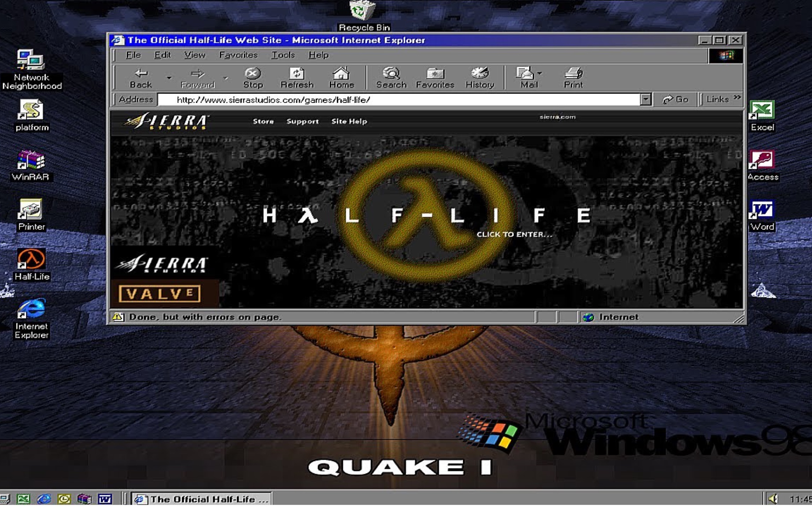Open the Store link on Sierra page
This screenshot has height=507, width=812.
point(263,121)
